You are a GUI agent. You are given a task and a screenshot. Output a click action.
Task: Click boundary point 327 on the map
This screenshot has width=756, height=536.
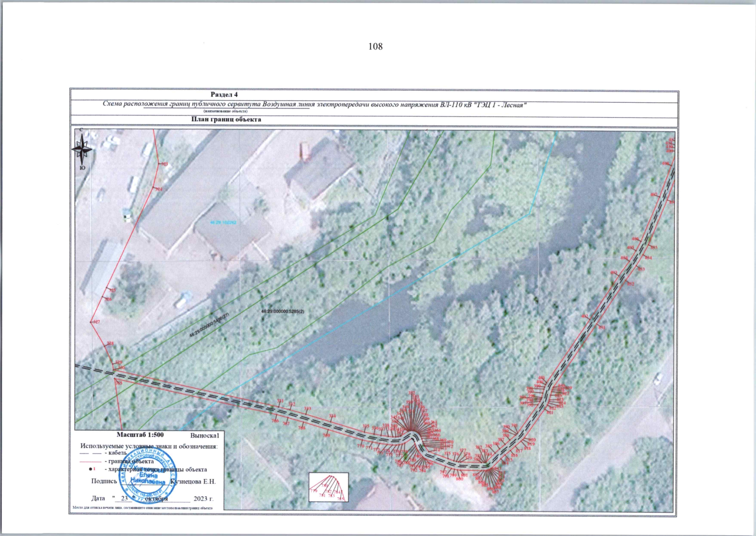pos(96,322)
